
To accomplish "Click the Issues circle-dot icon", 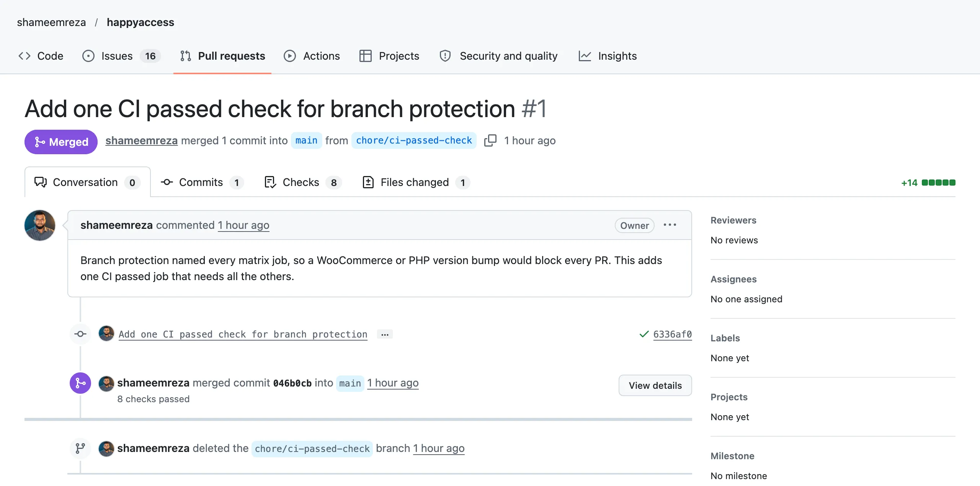I will pyautogui.click(x=88, y=56).
